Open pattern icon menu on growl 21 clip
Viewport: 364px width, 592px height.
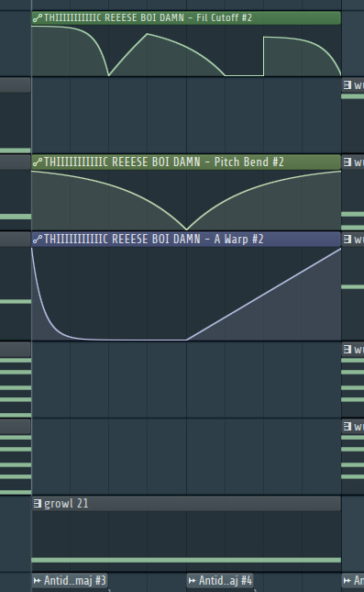pos(37,503)
